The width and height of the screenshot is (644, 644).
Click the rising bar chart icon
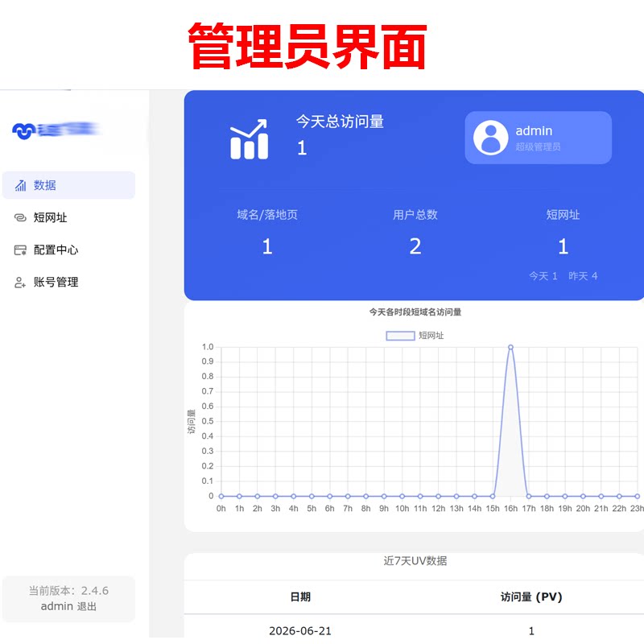click(x=250, y=139)
